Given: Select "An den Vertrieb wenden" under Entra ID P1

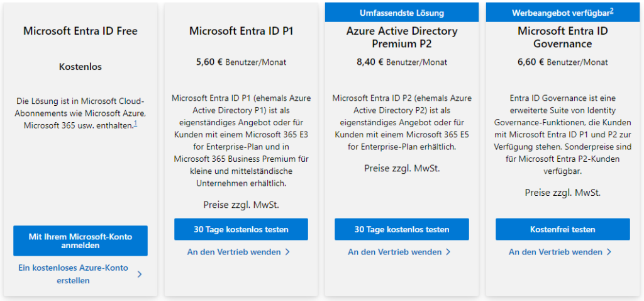Looking at the screenshot, I should pyautogui.click(x=233, y=252).
